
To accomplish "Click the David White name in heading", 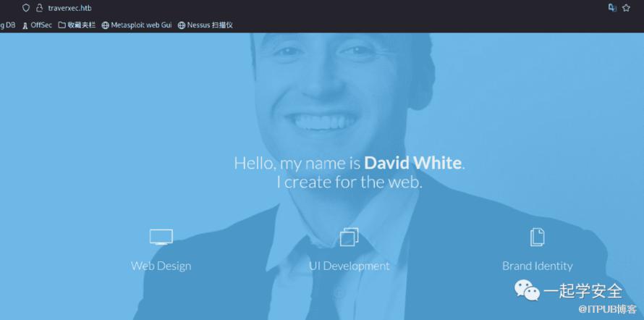I will click(412, 163).
